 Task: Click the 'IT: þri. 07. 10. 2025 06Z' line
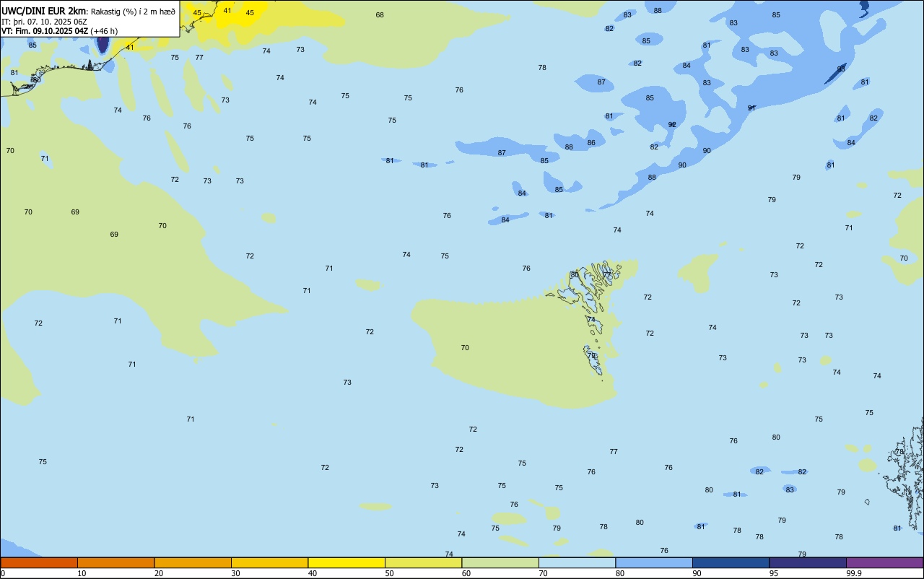pyautogui.click(x=45, y=22)
